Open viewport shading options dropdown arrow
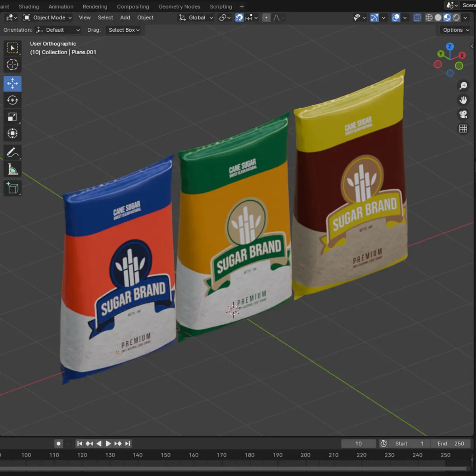 (x=465, y=17)
